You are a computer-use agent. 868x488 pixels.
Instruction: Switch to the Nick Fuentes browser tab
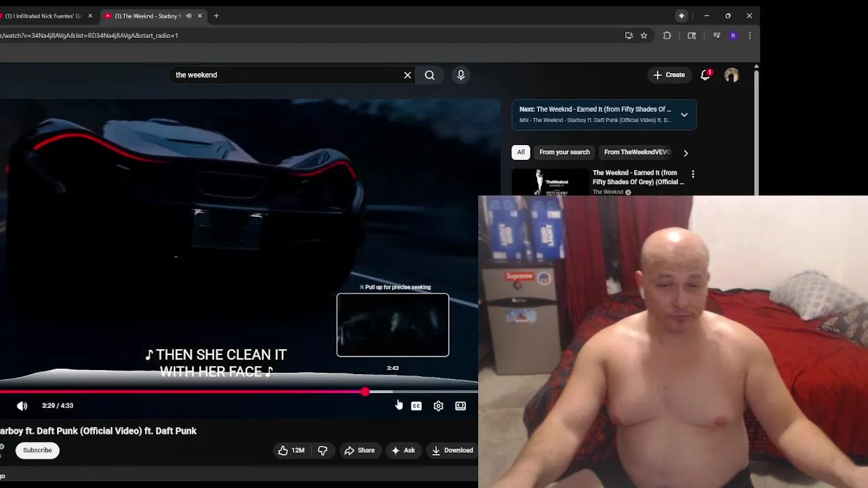42,16
